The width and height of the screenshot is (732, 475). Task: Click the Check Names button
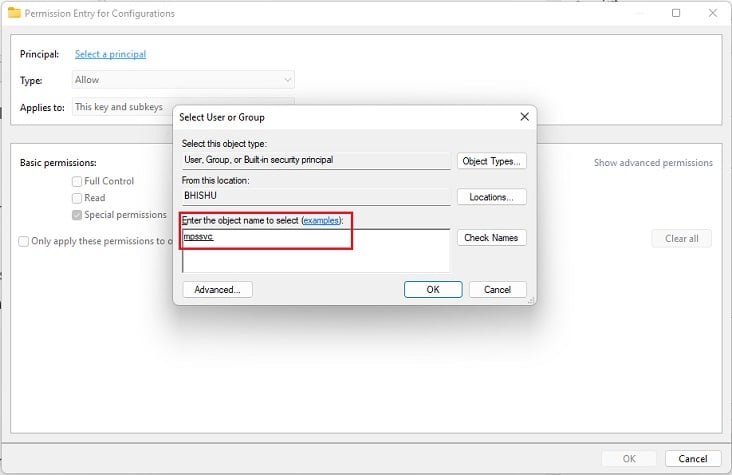(492, 238)
